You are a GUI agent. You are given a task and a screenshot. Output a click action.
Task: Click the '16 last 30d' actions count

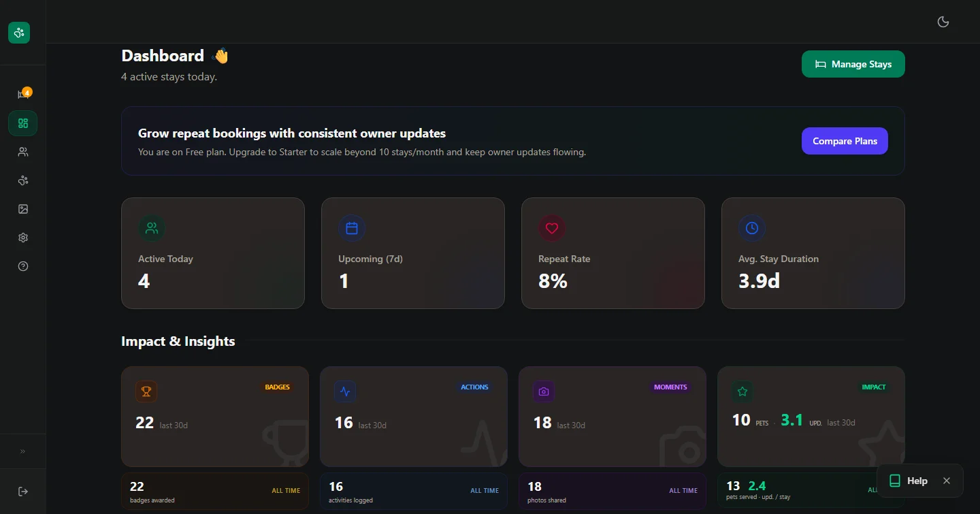(360, 423)
